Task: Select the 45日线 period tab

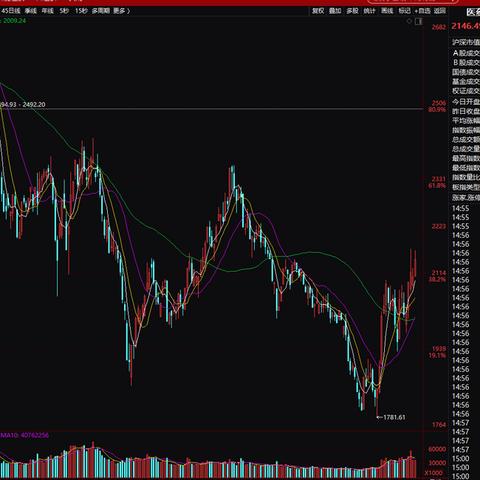Action: point(10,11)
